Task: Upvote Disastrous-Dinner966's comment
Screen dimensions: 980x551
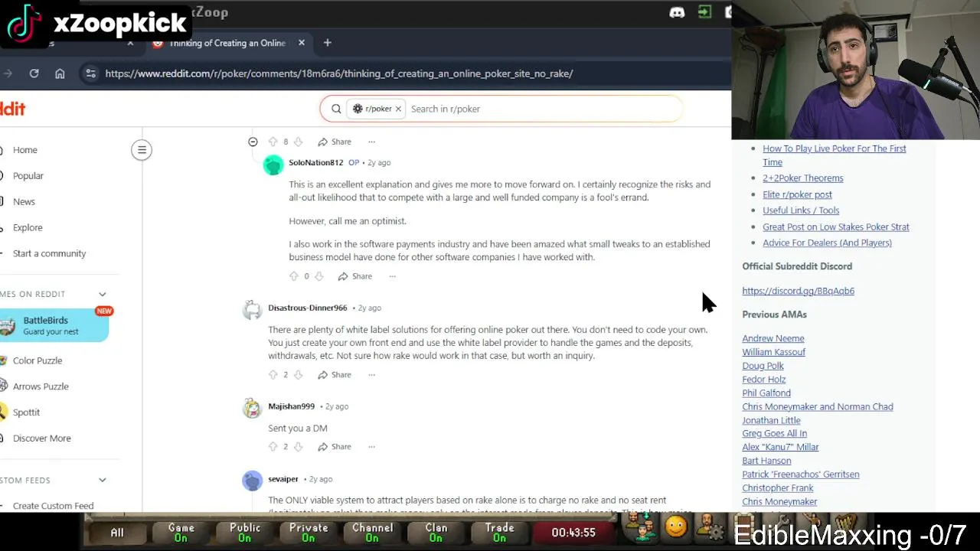Action: (273, 375)
